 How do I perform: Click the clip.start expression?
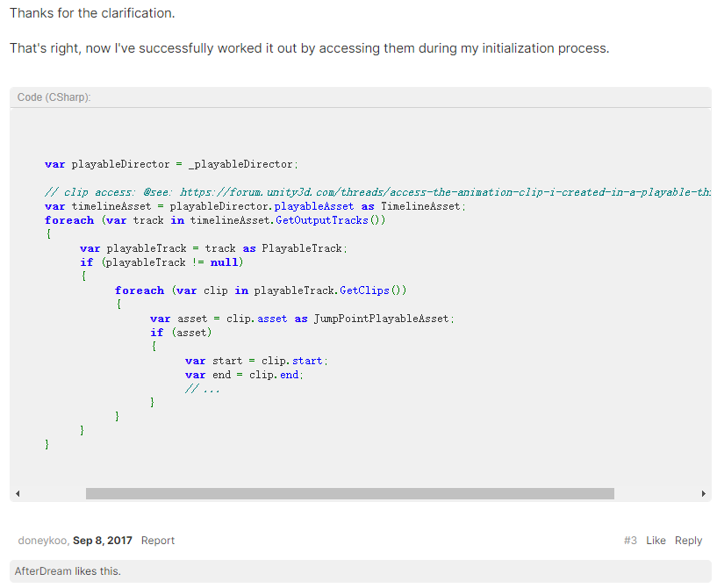tap(293, 361)
